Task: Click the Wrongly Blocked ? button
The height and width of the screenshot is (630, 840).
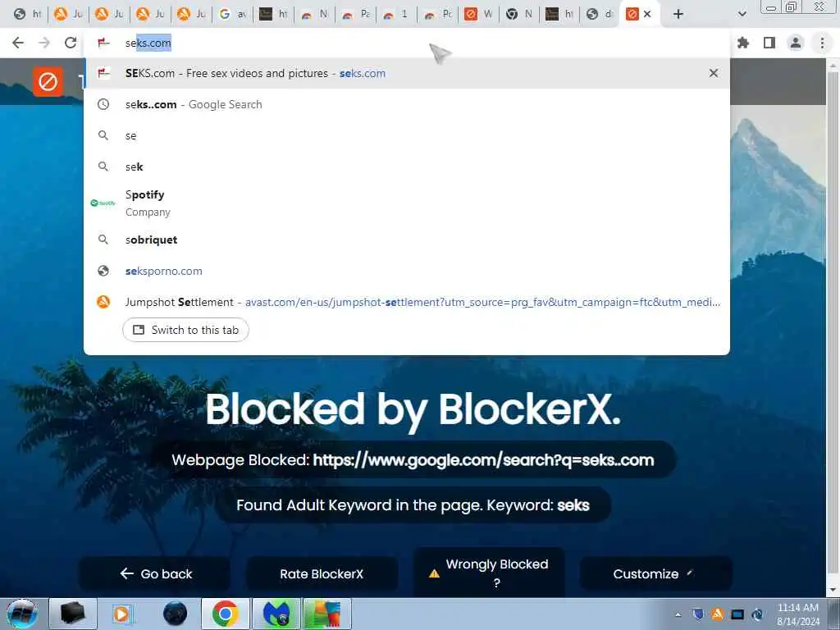Action: [x=489, y=573]
